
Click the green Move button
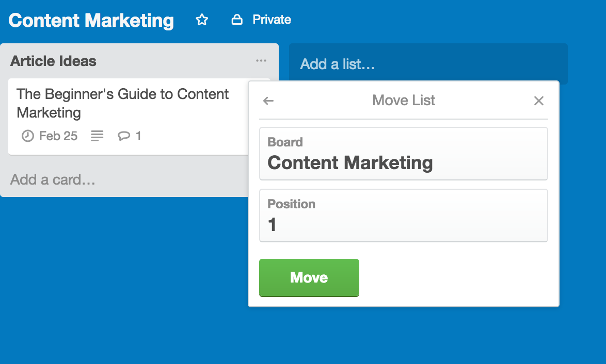tap(309, 277)
